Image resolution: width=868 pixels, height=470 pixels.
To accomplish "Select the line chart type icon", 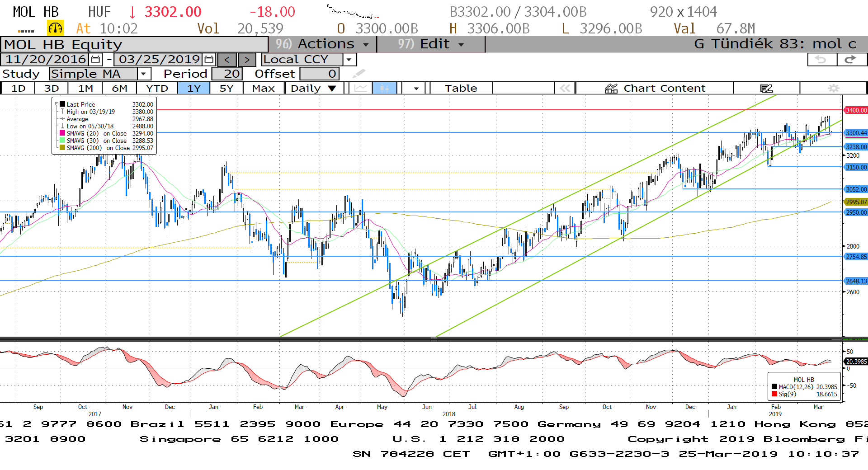I will [x=361, y=88].
